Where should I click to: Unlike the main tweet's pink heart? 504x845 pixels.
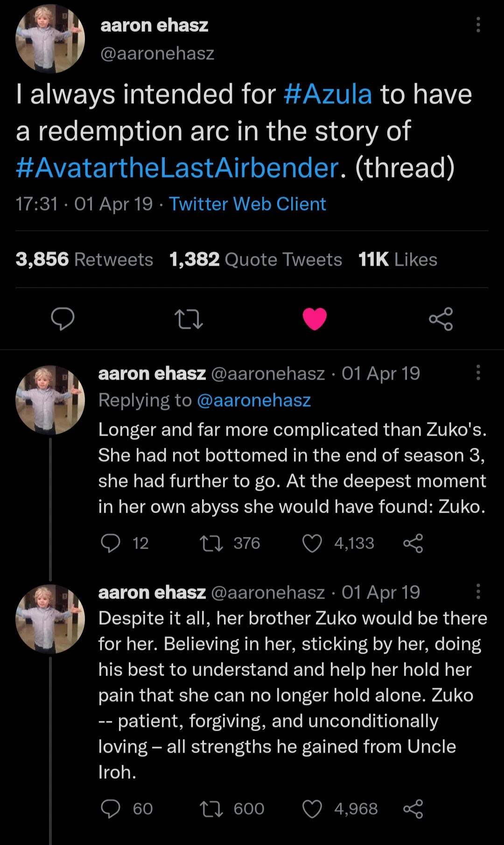click(315, 319)
